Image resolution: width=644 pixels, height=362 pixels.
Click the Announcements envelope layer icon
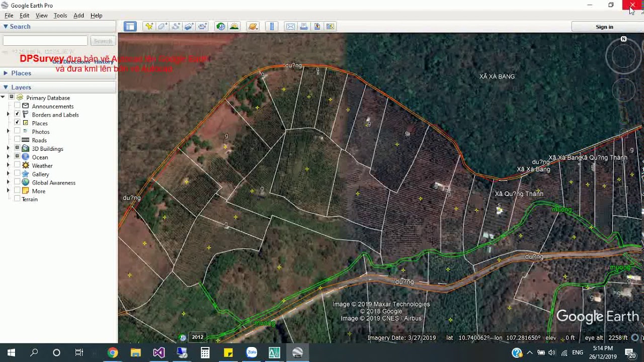point(25,106)
